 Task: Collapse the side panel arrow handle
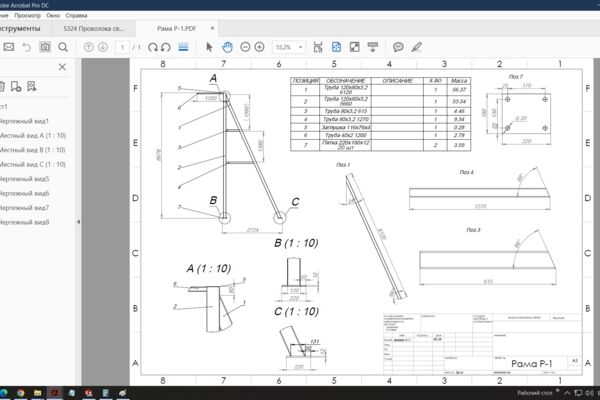[x=78, y=222]
